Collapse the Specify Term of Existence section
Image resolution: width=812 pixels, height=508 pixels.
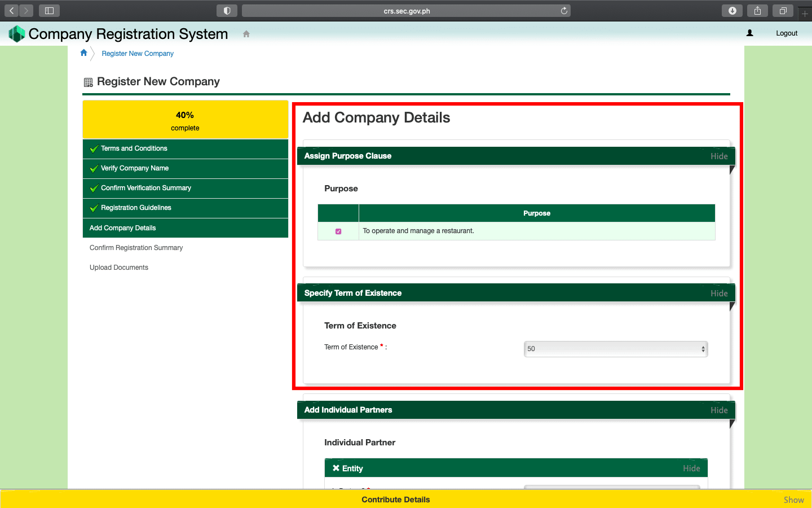[718, 294]
